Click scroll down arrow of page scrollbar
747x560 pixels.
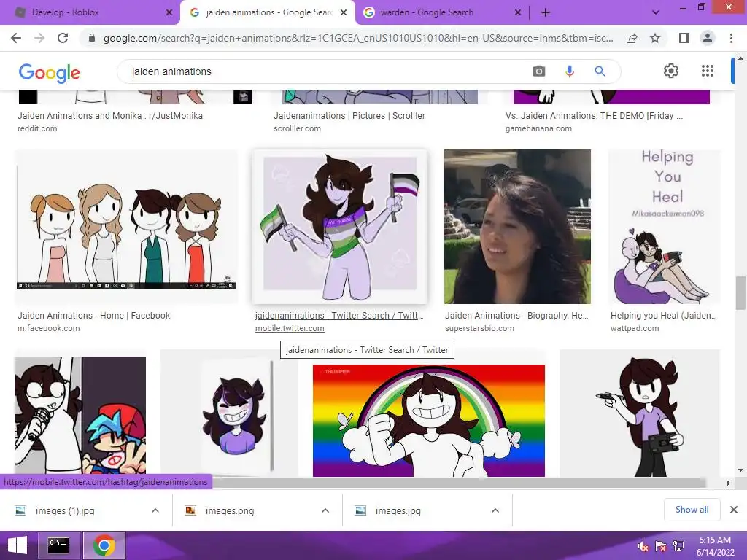pyautogui.click(x=740, y=470)
